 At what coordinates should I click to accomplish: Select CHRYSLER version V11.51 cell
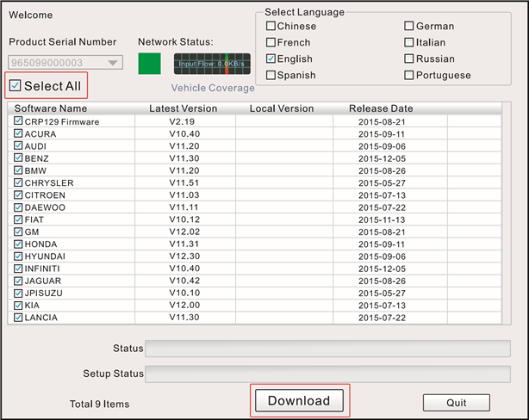184,182
